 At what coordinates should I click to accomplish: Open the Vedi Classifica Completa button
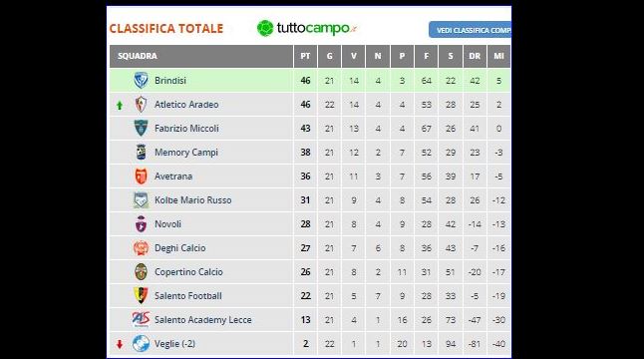tap(470, 30)
